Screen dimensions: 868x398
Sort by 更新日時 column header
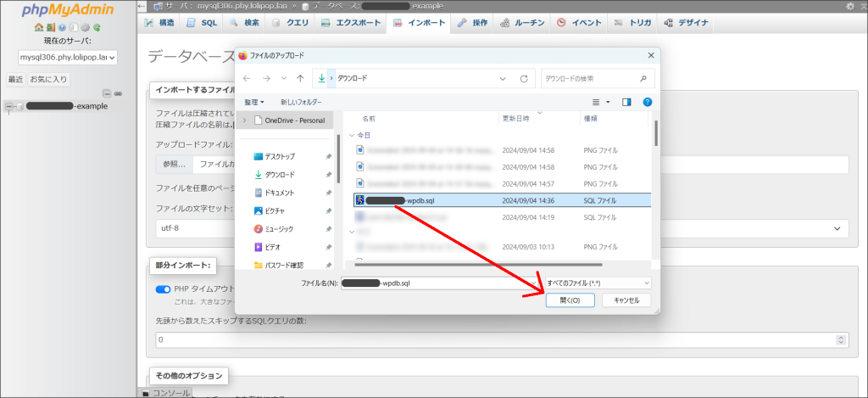515,119
